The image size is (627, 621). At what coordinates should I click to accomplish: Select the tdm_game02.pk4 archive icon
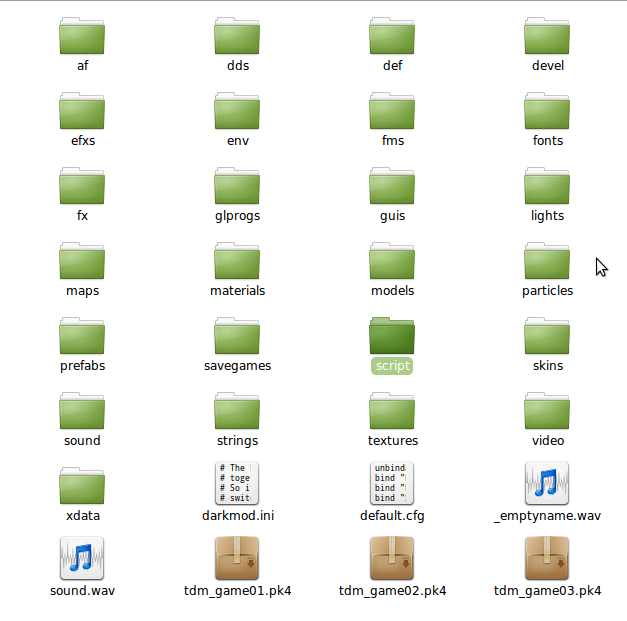click(x=392, y=558)
